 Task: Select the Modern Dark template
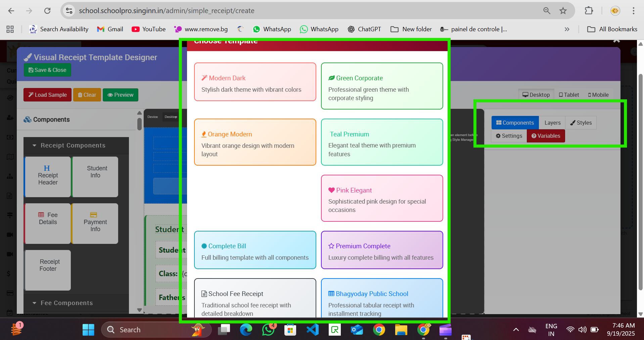click(x=255, y=82)
